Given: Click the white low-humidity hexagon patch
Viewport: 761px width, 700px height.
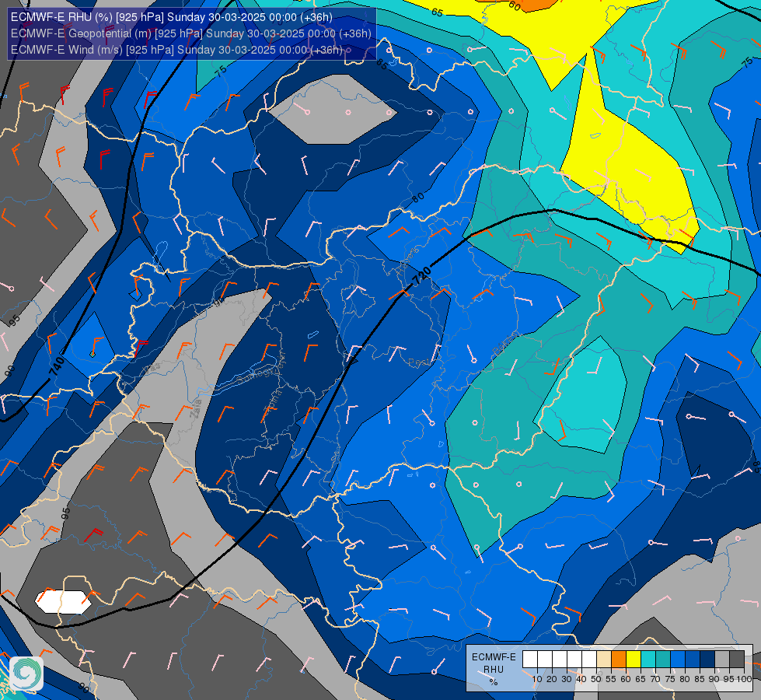Looking at the screenshot, I should tap(64, 601).
